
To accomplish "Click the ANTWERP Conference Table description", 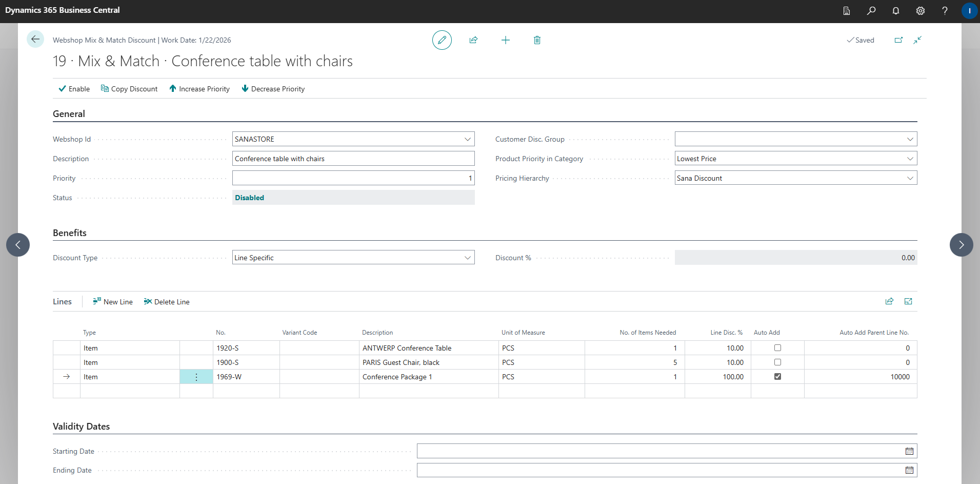I will (x=429, y=348).
